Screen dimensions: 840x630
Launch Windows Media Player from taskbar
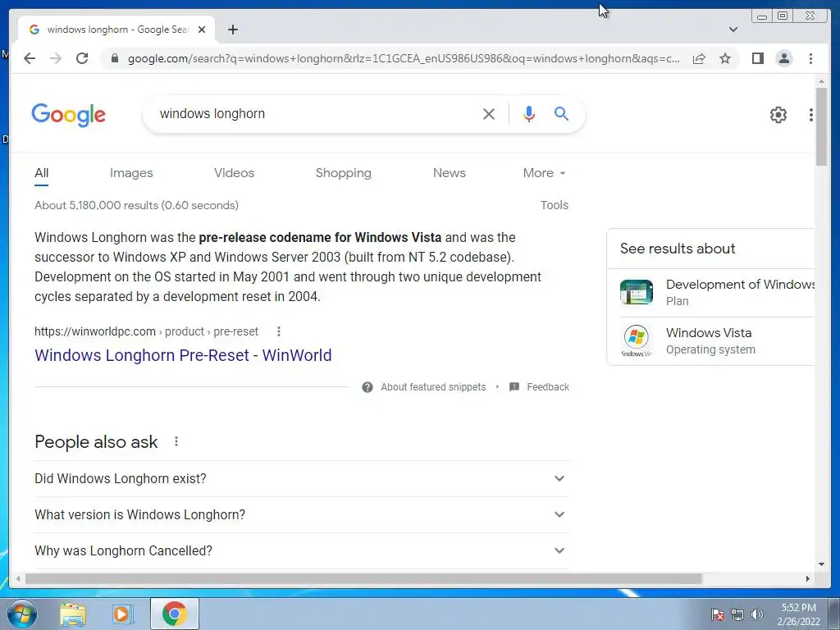coord(123,614)
